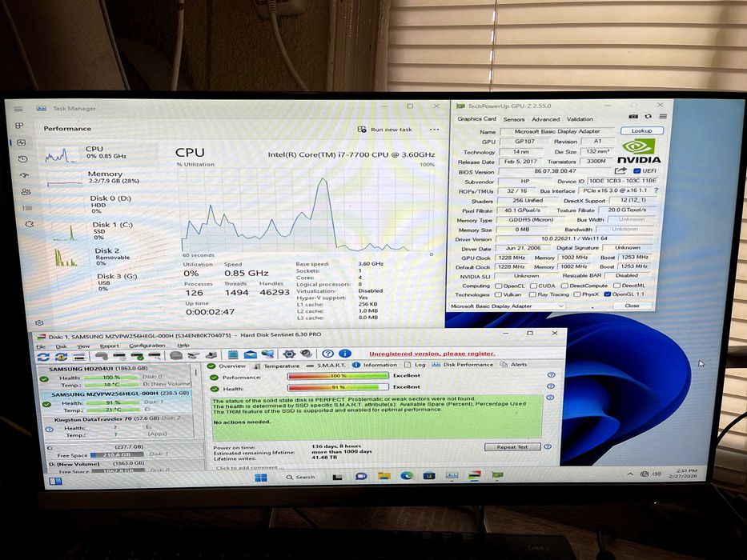Click Unregistered version please register link
Screen dimensions: 747x560
(x=432, y=354)
